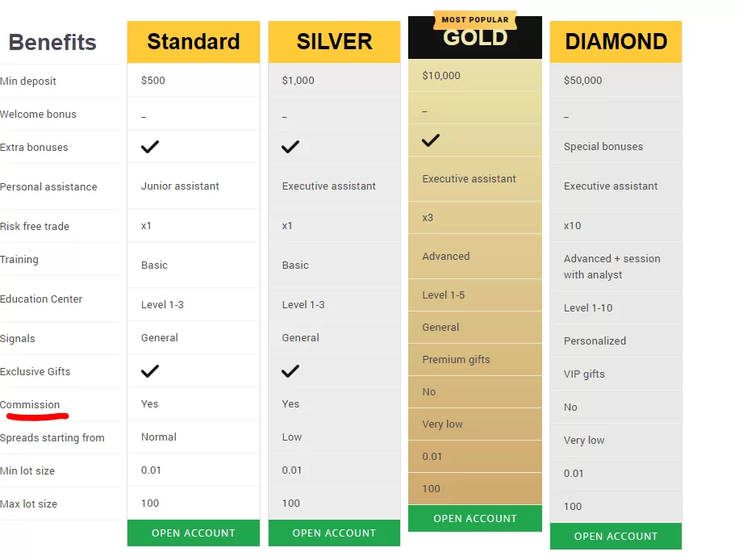The width and height of the screenshot is (743, 560).
Task: Click the Junior assistant cell
Action: pos(180,186)
